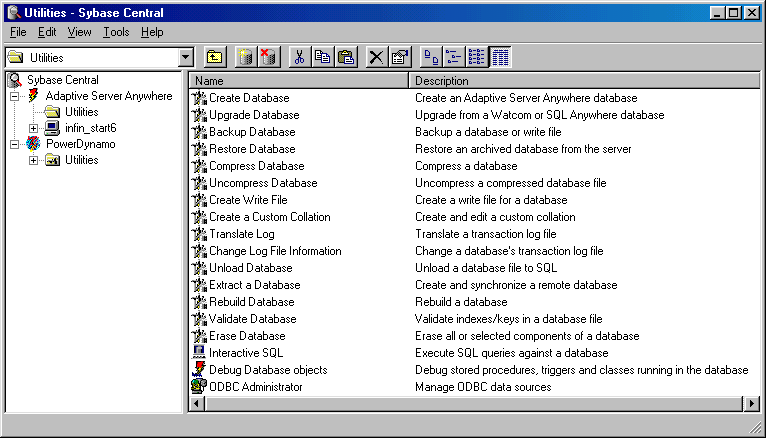Click the Change Log File Information icon

tap(199, 251)
